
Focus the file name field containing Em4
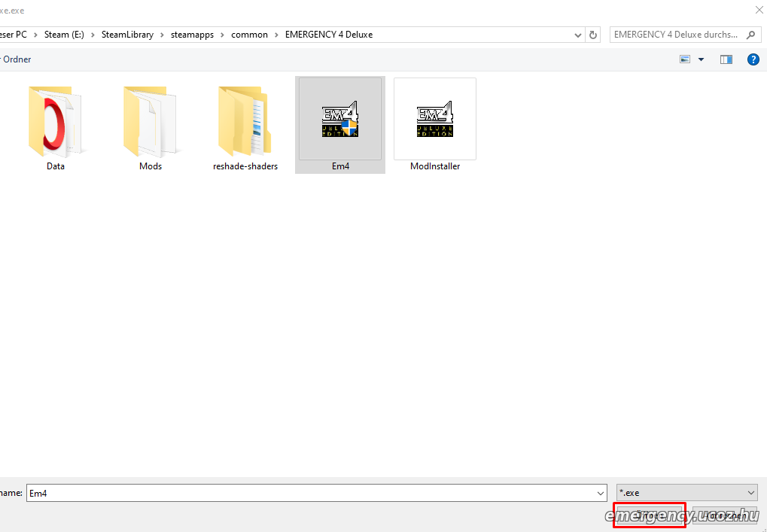tap(316, 493)
